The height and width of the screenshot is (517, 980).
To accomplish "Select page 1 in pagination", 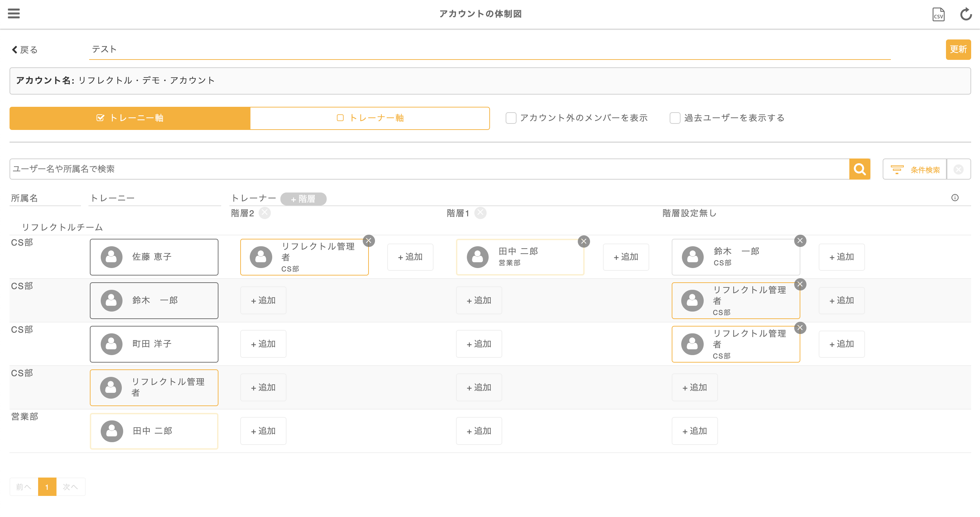I will pyautogui.click(x=47, y=487).
